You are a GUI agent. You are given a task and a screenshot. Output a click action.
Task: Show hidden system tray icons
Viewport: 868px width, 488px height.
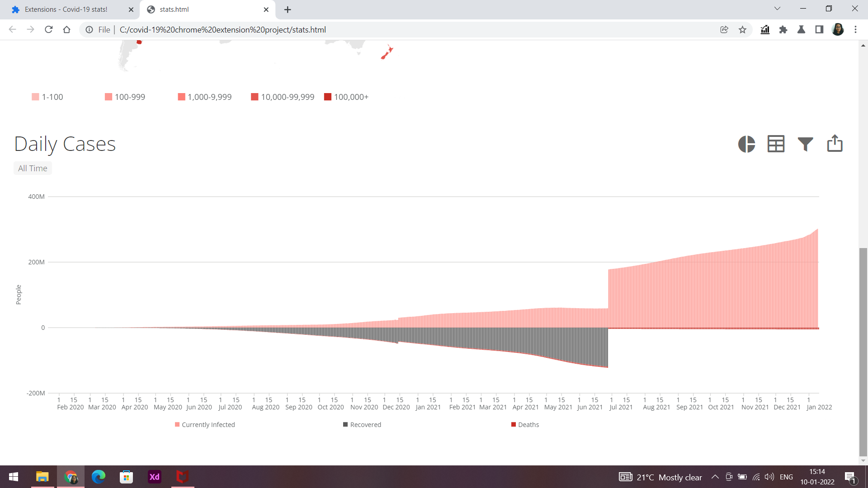pos(715,477)
